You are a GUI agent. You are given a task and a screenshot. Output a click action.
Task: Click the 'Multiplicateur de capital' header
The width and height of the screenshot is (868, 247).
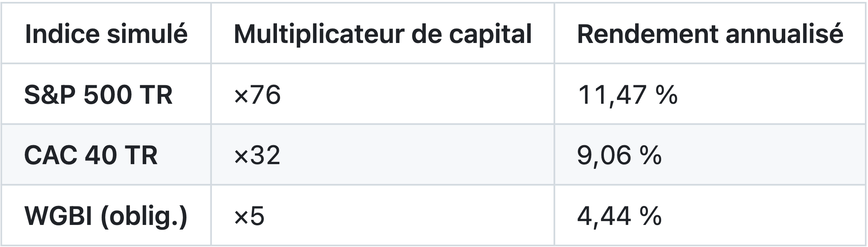tap(383, 34)
